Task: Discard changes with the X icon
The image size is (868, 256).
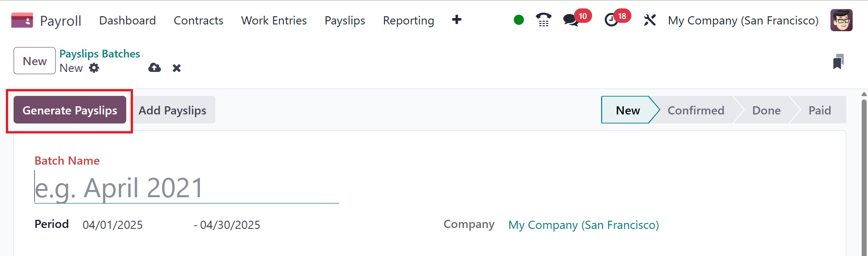Action: coord(176,68)
